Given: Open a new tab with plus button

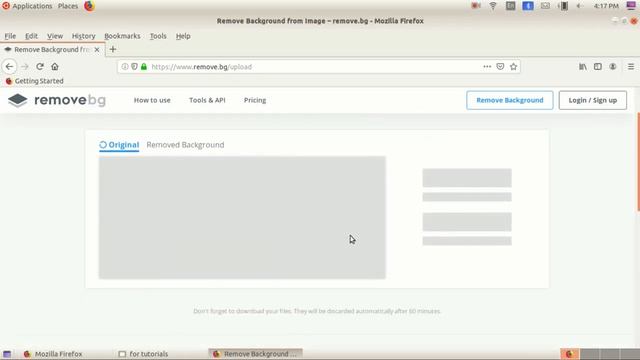Looking at the screenshot, I should click(113, 49).
